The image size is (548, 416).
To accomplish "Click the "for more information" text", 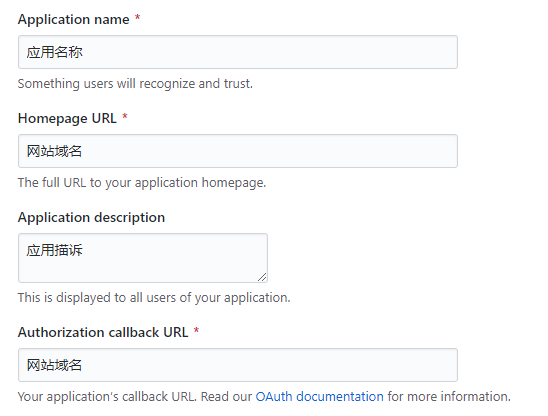I will click(x=449, y=396).
